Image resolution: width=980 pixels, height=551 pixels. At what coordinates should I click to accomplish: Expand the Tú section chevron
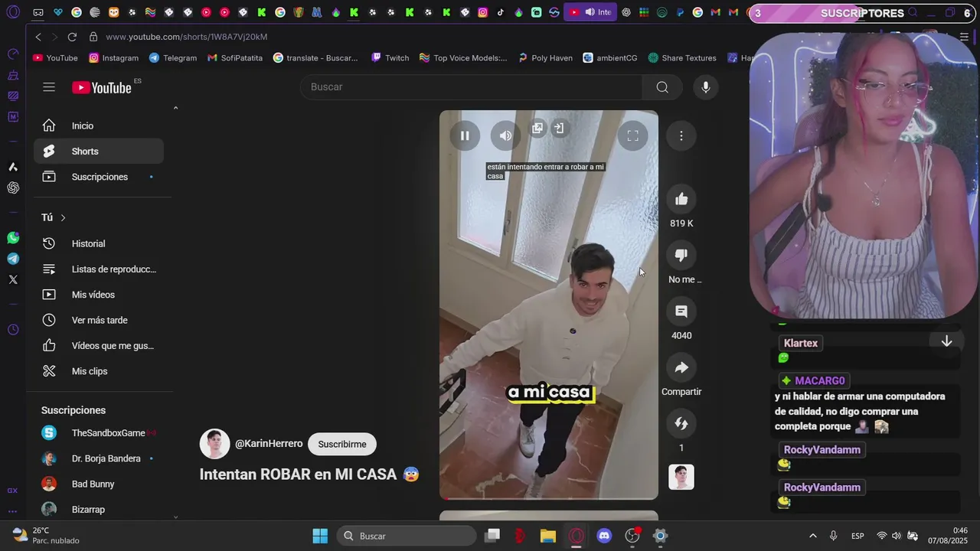[x=63, y=218]
